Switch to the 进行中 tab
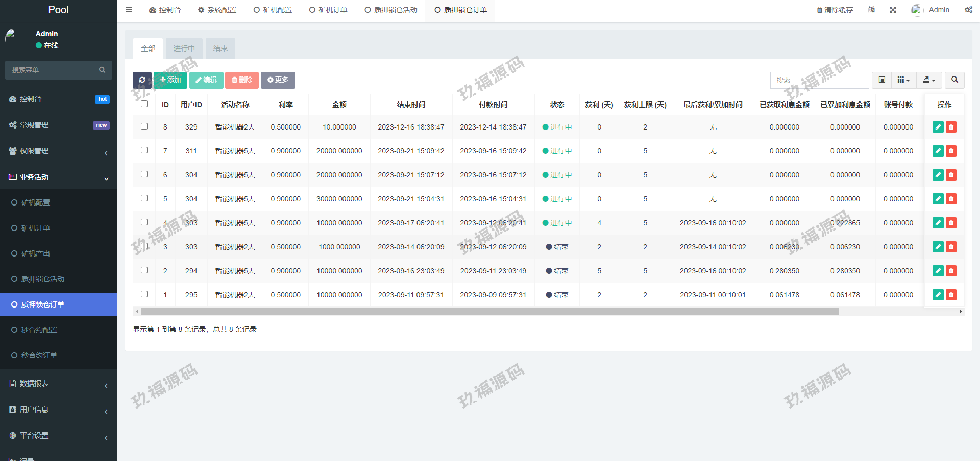The width and height of the screenshot is (980, 461). (184, 48)
